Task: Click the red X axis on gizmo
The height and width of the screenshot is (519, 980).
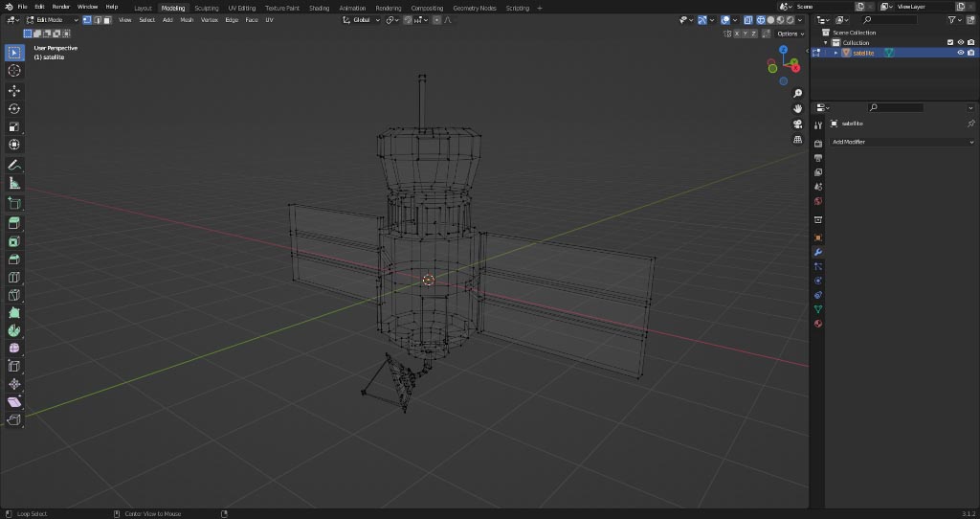Action: (x=795, y=68)
